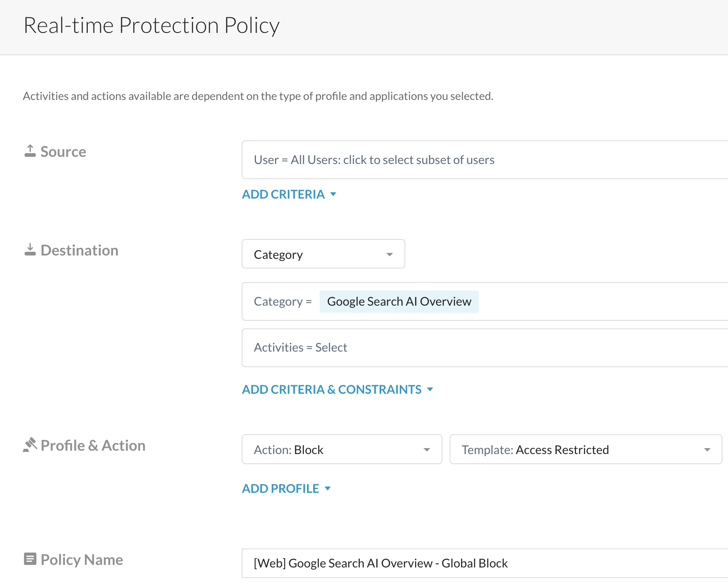Viewport: 728px width, 586px height.
Task: Click the ADD CRITERIA caret arrow
Action: click(x=333, y=194)
